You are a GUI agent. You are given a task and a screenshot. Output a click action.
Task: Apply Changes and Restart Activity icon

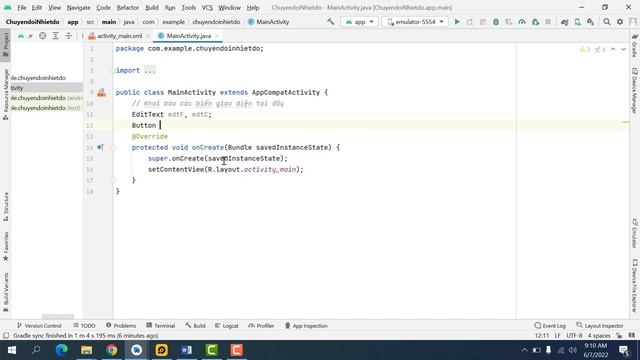(x=470, y=22)
